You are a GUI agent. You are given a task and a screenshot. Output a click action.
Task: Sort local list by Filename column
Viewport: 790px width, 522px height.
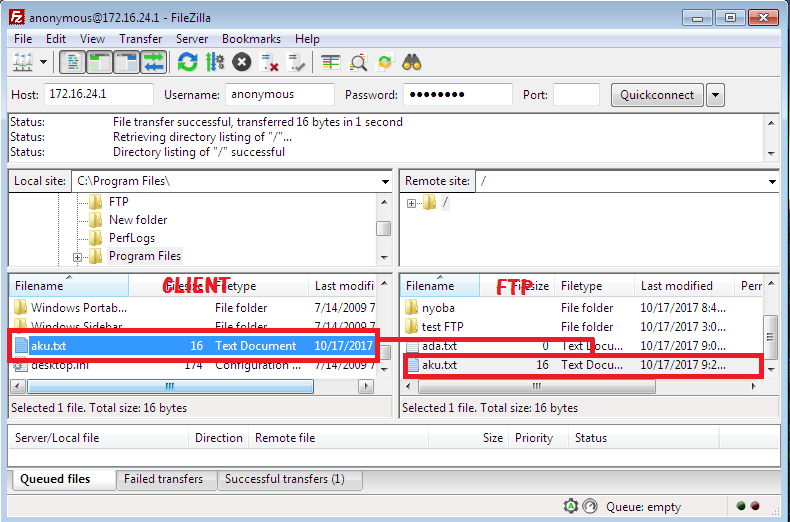tap(69, 286)
